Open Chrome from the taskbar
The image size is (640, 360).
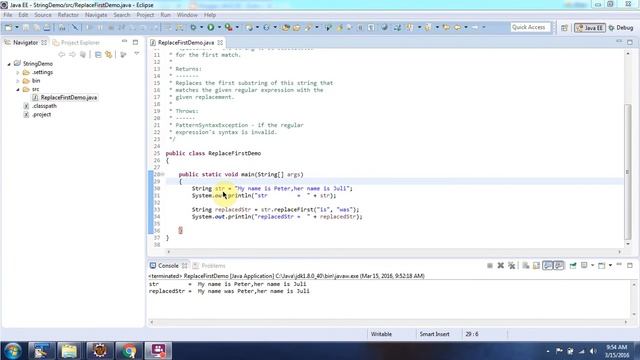[x=129, y=351]
